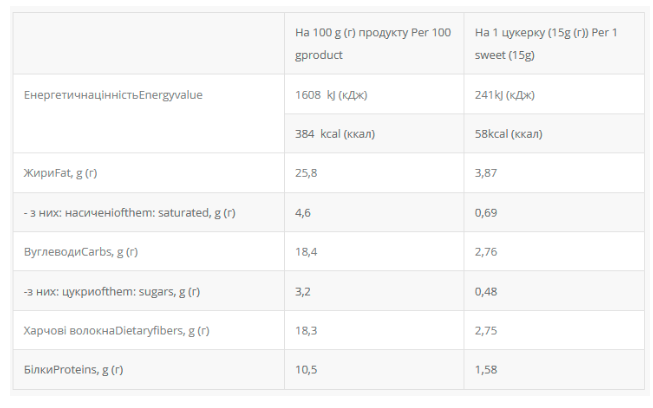Screen dimensions: 653x408
Task: Click the 'Per 100 g product' column header
Action: (x=368, y=44)
